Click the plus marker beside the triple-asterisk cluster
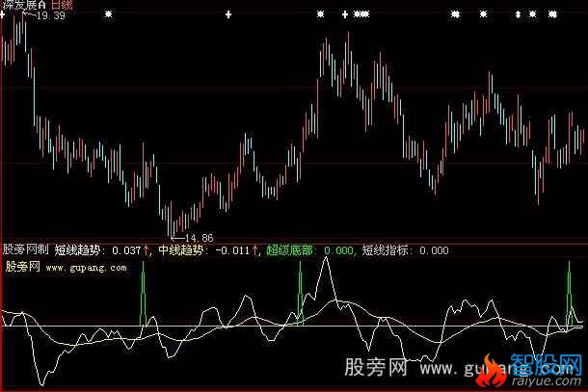 [345, 14]
